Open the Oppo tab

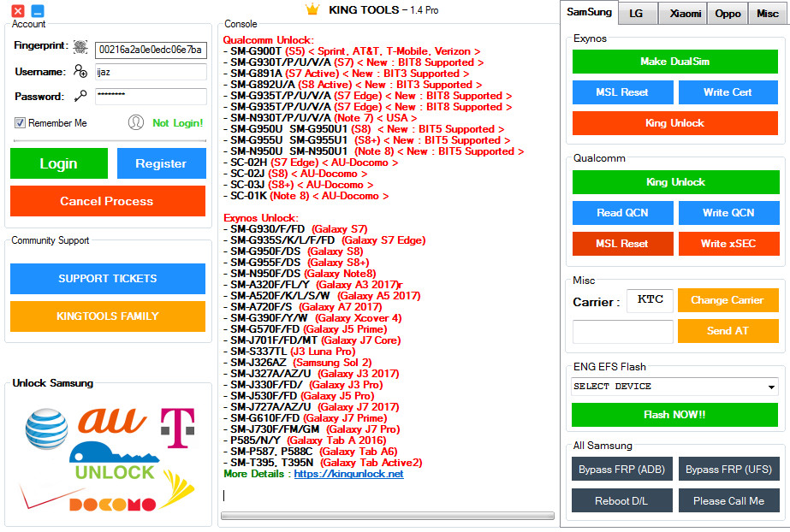click(x=728, y=14)
